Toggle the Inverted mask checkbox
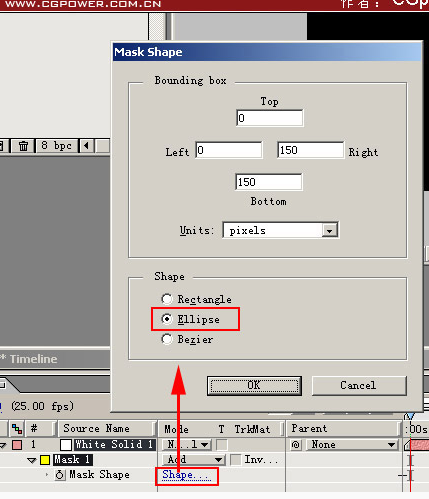Image resolution: width=429 pixels, height=499 pixels. [x=236, y=460]
